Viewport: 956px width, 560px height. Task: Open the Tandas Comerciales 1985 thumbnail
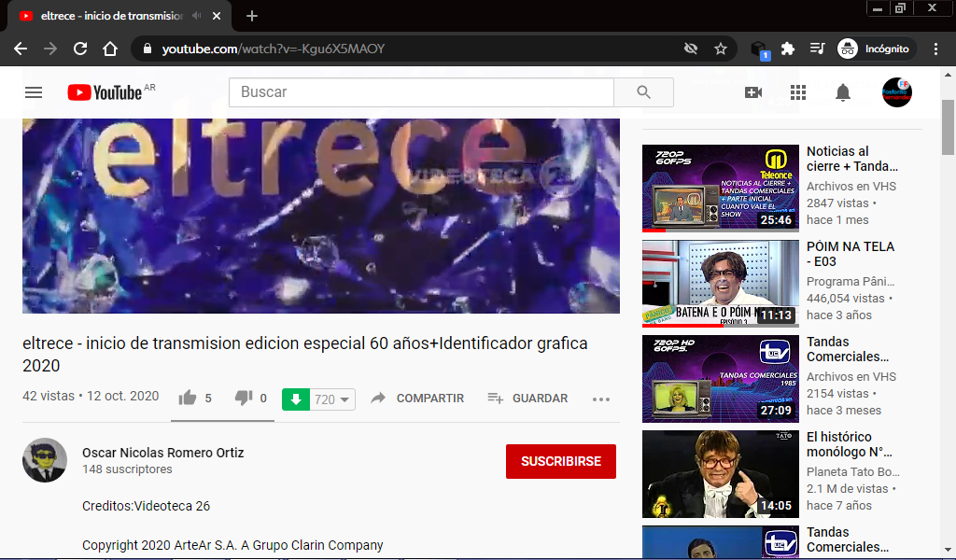(x=720, y=379)
